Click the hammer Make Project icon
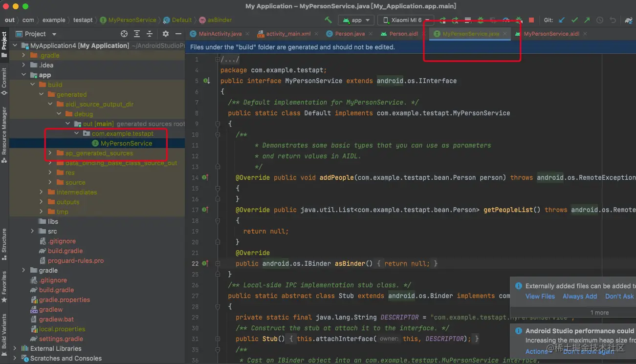This screenshot has width=636, height=364. [x=329, y=20]
